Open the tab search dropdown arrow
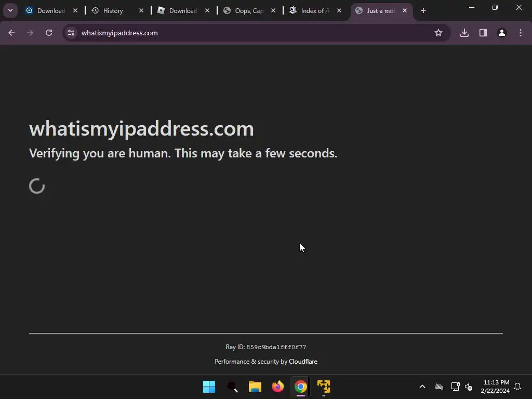532x399 pixels. point(10,10)
